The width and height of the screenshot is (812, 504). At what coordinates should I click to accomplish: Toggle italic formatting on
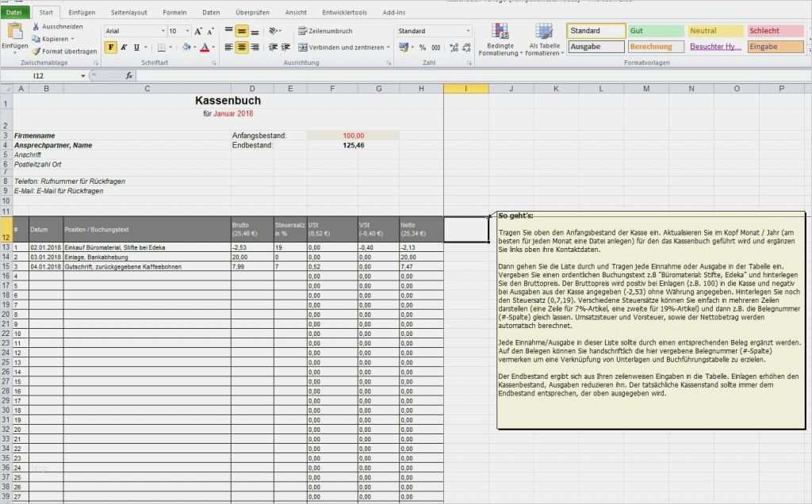click(123, 47)
